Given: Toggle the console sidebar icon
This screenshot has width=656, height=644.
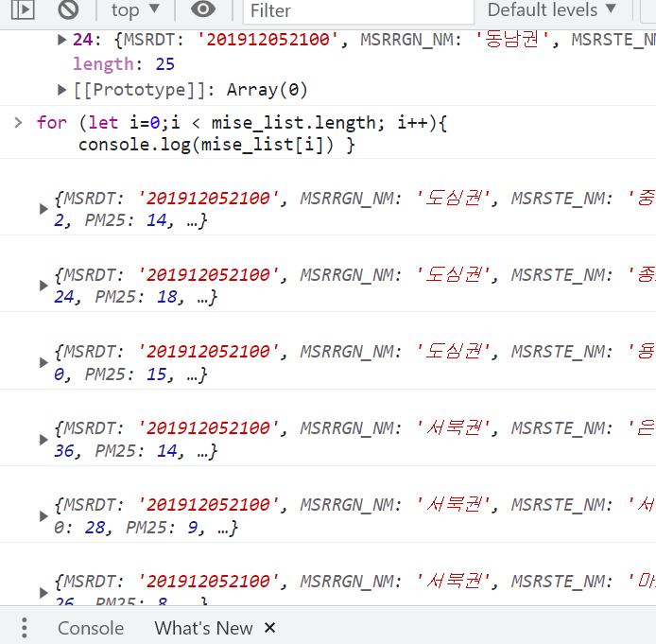Looking at the screenshot, I should [23, 9].
